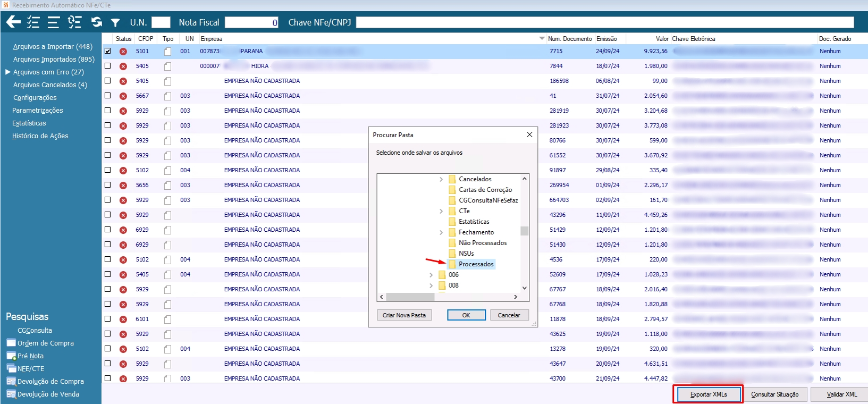This screenshot has width=868, height=404.
Task: Open Histórico de Ações
Action: (40, 136)
